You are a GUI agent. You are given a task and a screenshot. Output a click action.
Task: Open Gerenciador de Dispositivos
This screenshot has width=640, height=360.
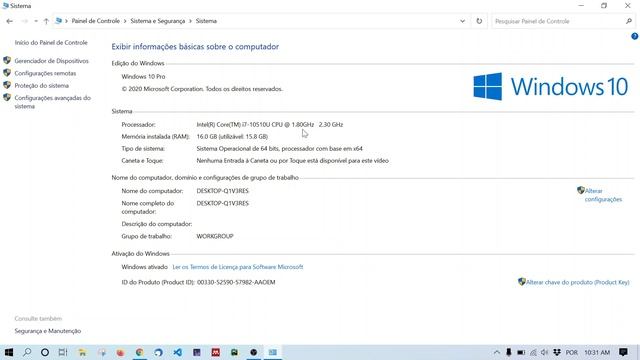(x=51, y=61)
